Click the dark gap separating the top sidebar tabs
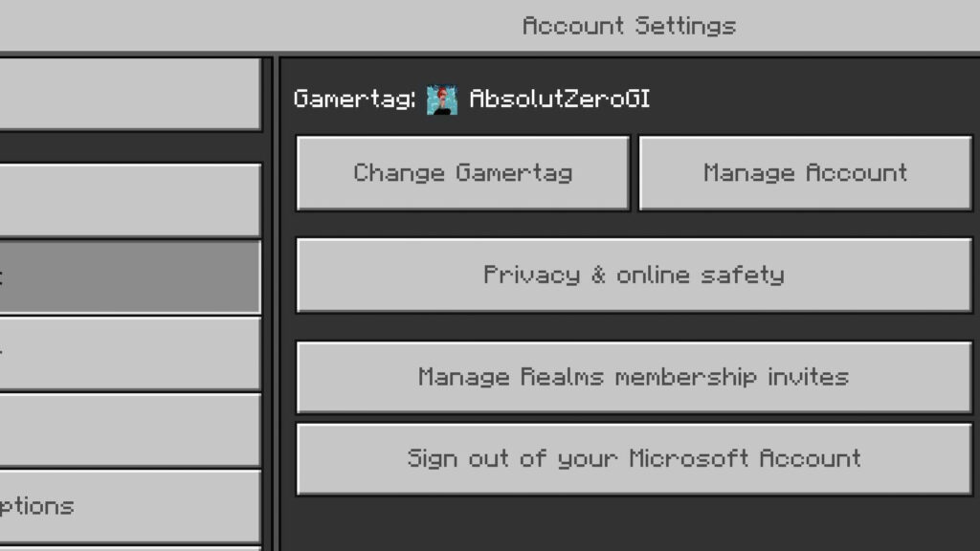This screenshot has height=551, width=980. click(130, 147)
